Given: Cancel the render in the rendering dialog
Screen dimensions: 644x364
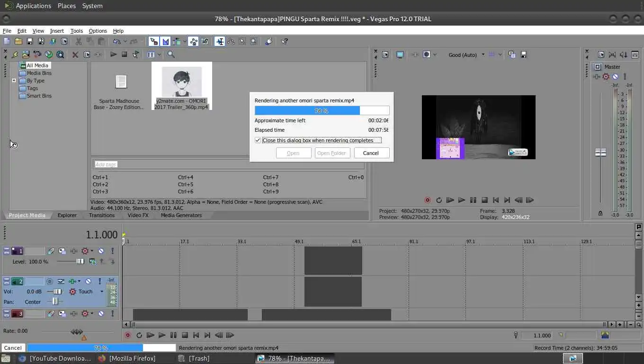Looking at the screenshot, I should 371,153.
